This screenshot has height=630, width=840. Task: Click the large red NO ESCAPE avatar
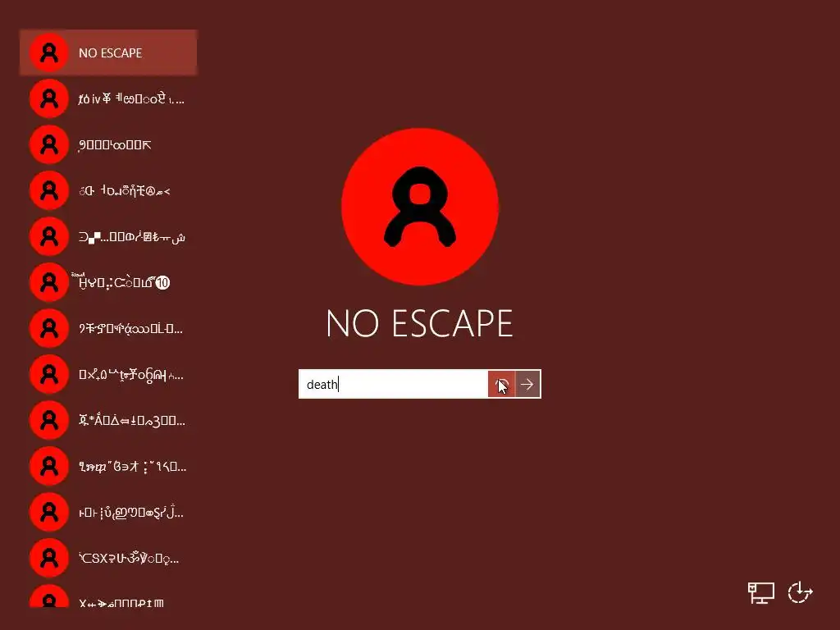coord(420,207)
